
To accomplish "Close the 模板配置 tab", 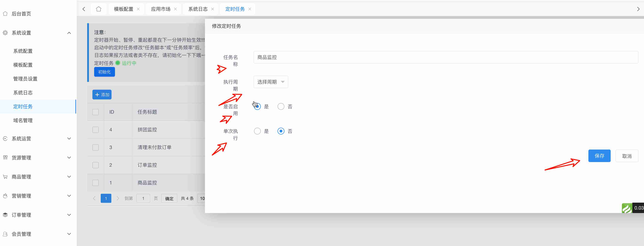I will pos(138,9).
